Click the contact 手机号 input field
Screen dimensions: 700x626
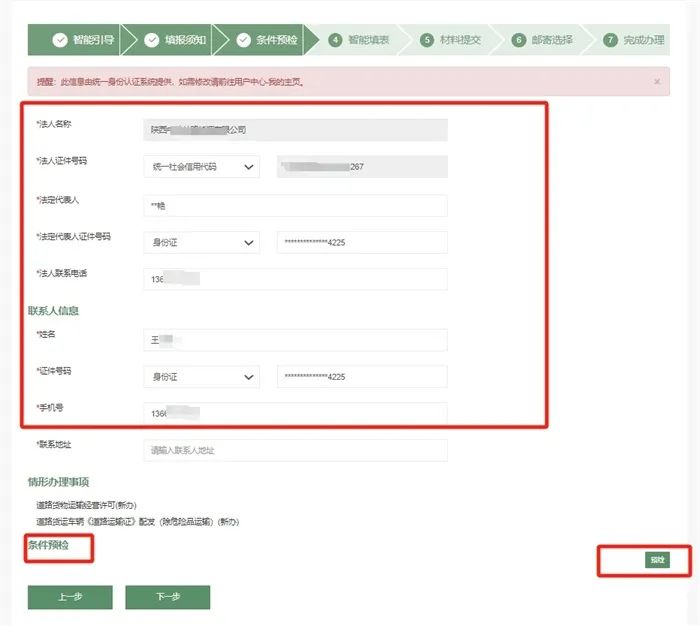pos(295,413)
